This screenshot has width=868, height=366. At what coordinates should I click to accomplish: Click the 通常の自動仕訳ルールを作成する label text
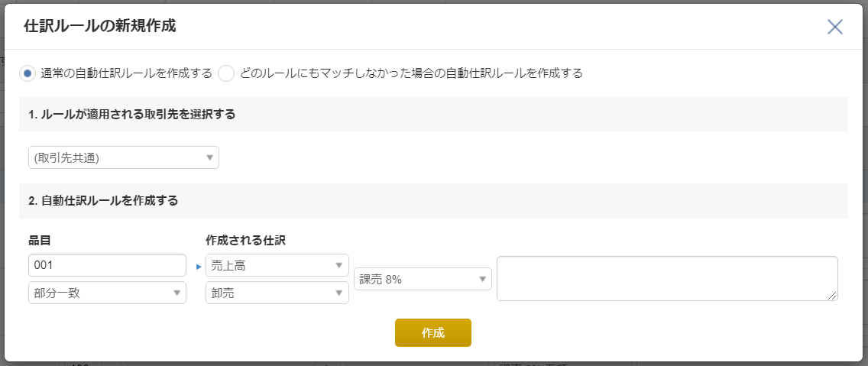[126, 73]
